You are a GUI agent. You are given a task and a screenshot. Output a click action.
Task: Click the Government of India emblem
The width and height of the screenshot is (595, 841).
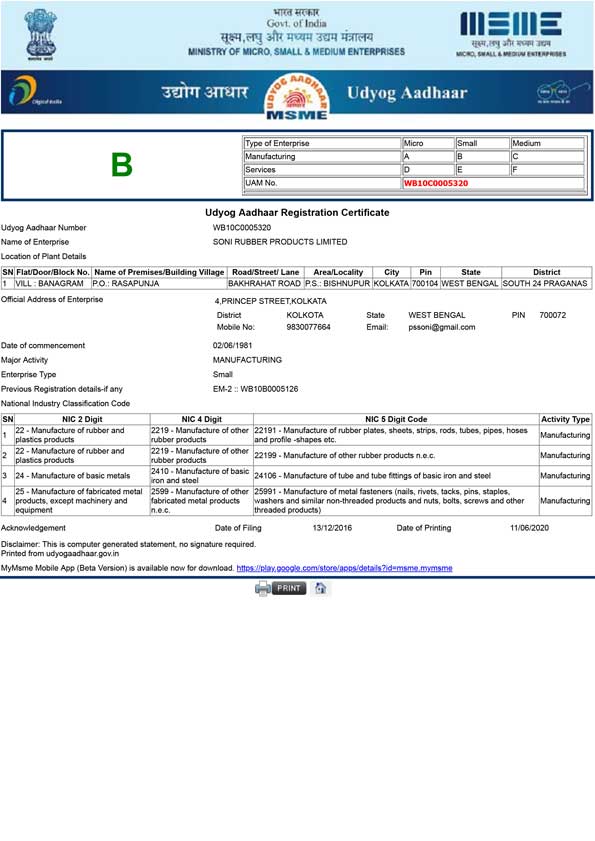point(41,34)
